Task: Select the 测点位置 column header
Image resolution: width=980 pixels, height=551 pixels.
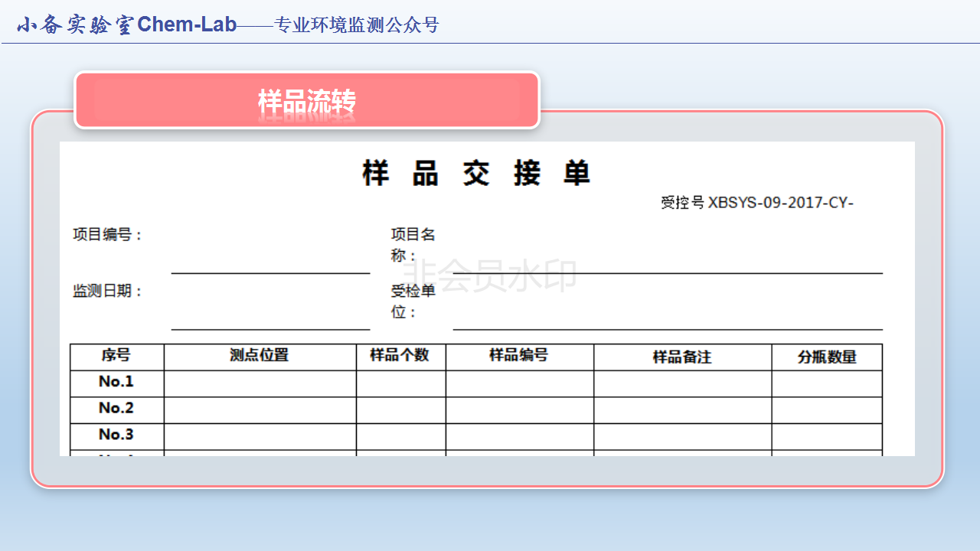Action: (260, 356)
